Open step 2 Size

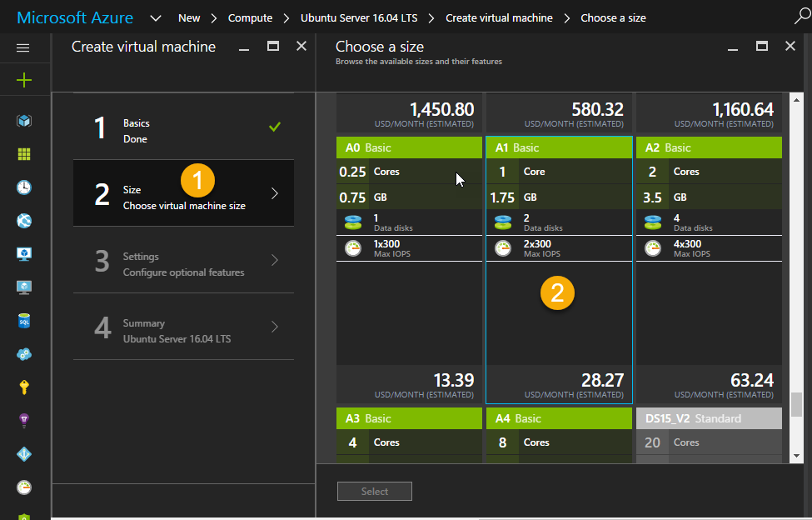tap(184, 193)
